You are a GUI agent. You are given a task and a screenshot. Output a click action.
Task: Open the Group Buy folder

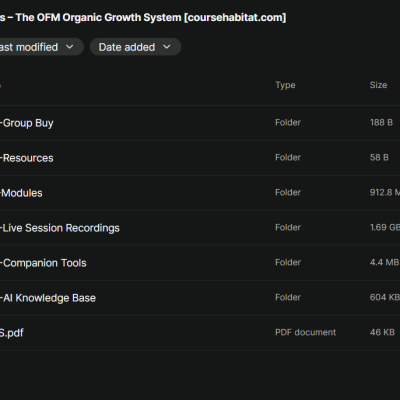(x=27, y=123)
